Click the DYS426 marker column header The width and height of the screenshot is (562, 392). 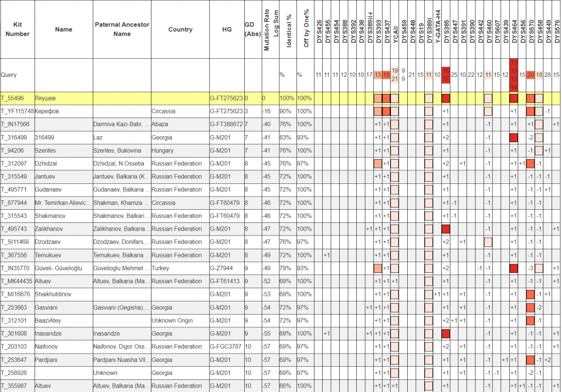[319, 30]
